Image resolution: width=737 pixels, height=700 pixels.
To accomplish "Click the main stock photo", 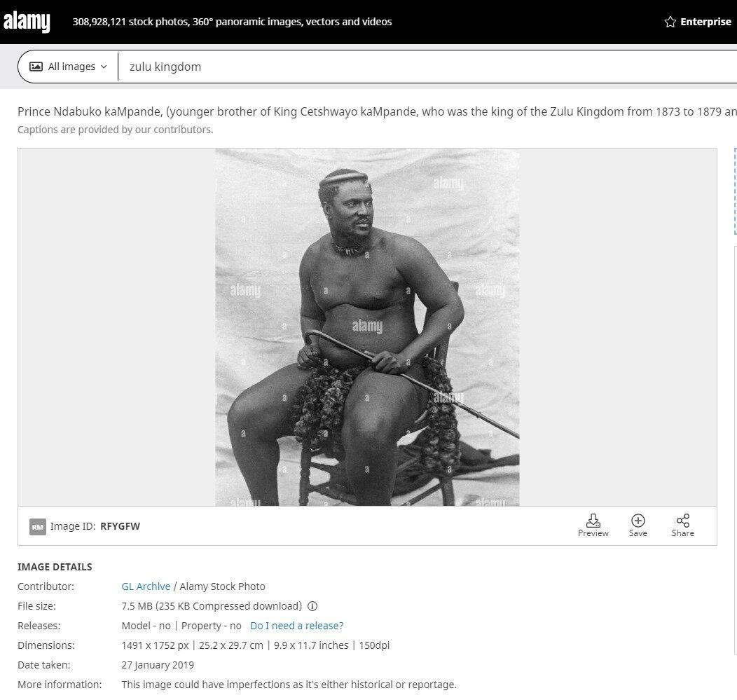I will click(x=367, y=327).
